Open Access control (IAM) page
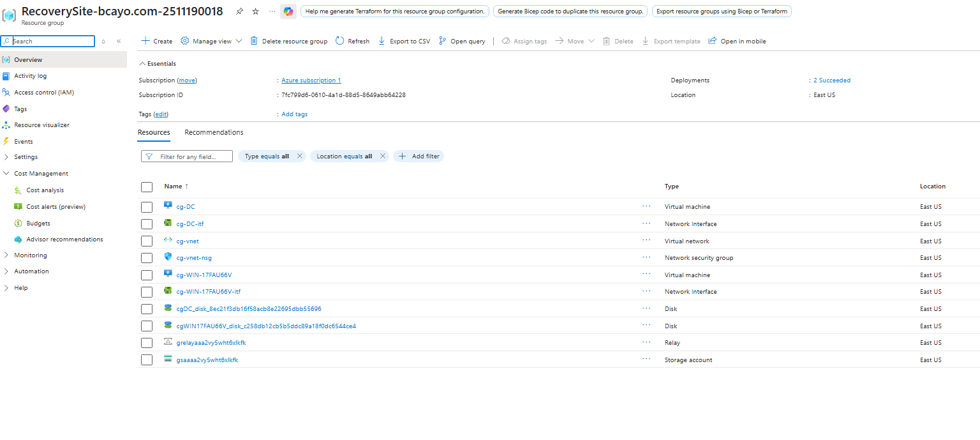980x440 pixels. (x=44, y=93)
